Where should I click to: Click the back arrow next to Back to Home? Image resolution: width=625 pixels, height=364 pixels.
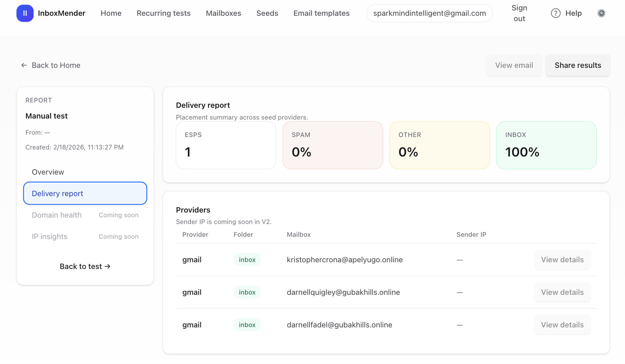(24, 65)
